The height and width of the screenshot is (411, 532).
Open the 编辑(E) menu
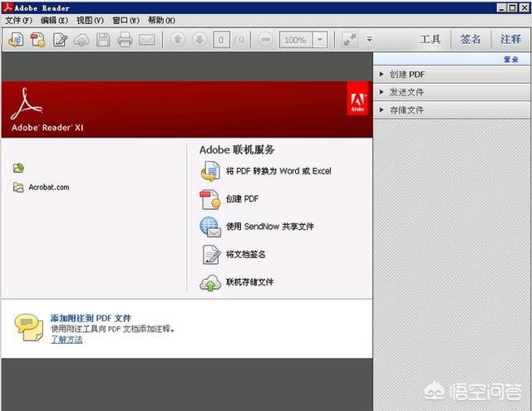click(54, 20)
